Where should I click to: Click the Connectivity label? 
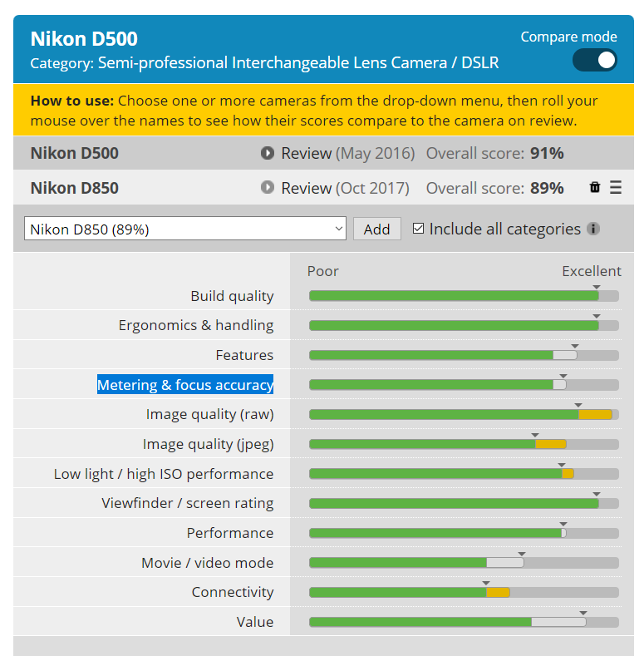pos(233,593)
